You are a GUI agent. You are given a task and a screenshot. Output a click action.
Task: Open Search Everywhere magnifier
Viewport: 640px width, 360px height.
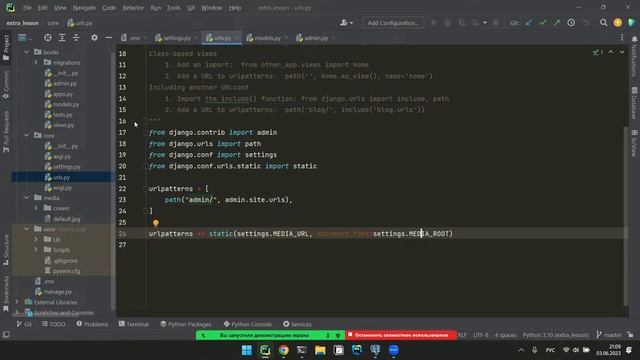coord(603,23)
